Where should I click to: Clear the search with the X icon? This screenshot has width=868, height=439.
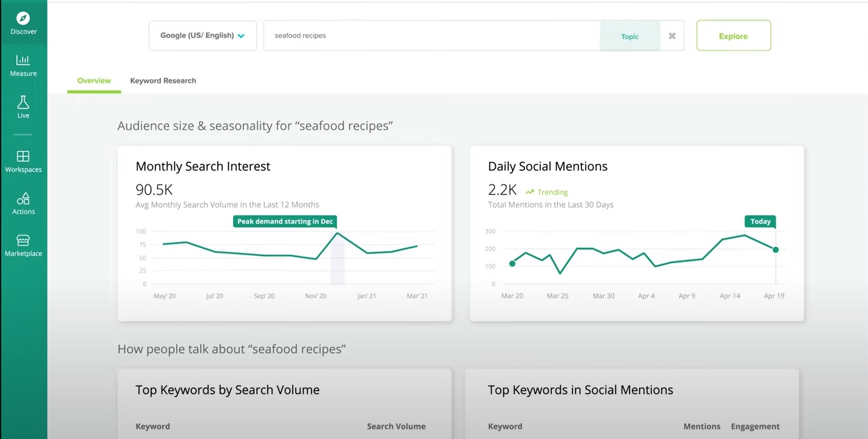[672, 36]
